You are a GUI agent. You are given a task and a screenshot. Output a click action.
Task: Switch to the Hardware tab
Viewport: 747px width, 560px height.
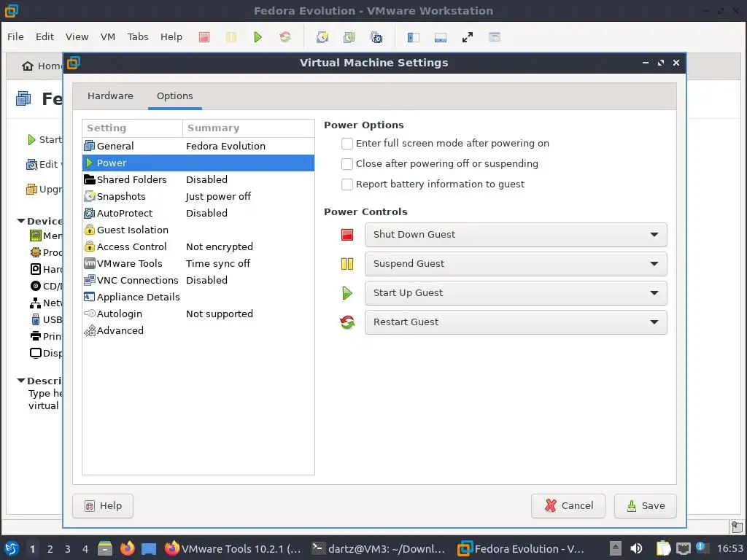[x=110, y=96]
